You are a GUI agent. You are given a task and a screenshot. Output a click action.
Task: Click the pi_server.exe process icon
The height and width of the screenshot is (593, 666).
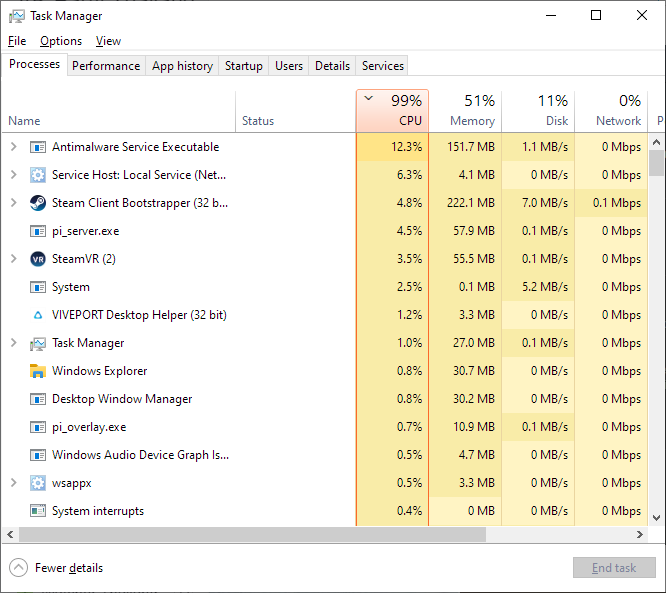[38, 231]
